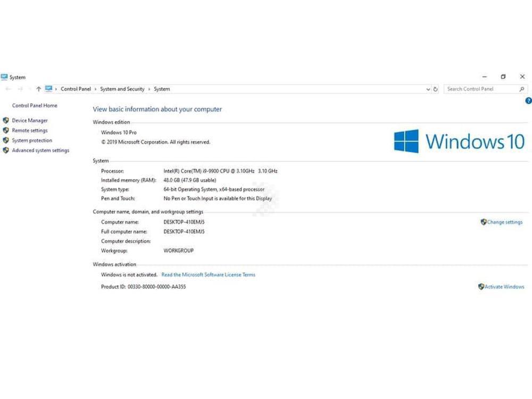Image resolution: width=532 pixels, height=399 pixels.
Task: Open System protection settings
Action: 32,141
